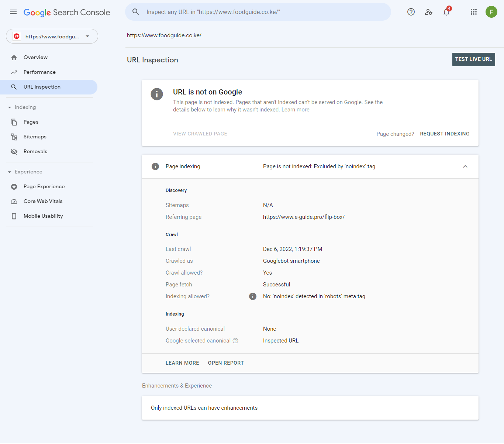504x444 pixels.
Task: Click the 'URL Inspection' page heading
Action: point(152,60)
